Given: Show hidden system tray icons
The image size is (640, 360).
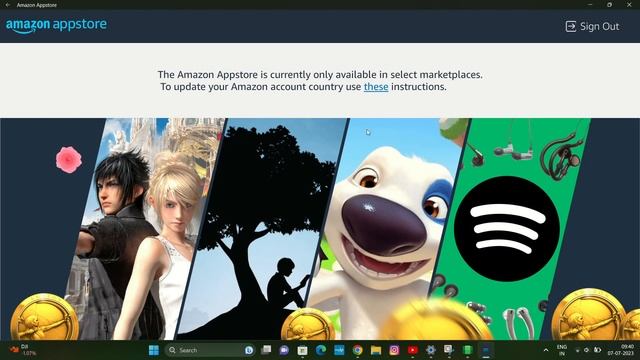Looking at the screenshot, I should point(546,350).
